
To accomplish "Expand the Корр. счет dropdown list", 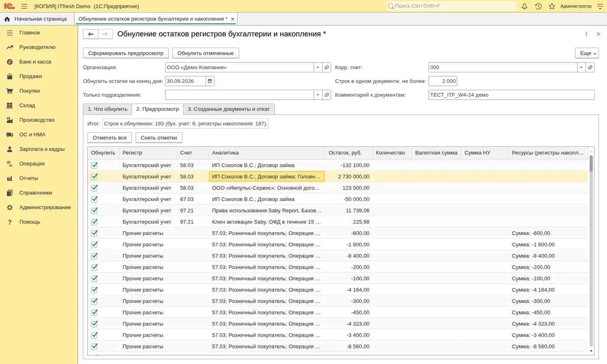I will tap(581, 68).
